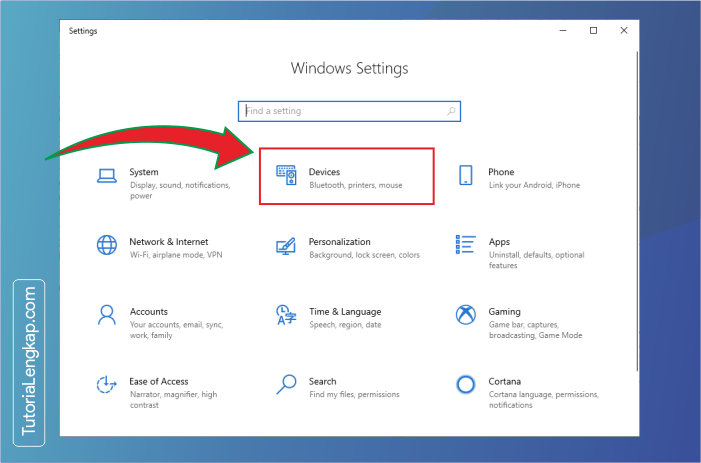701x463 pixels.
Task: Minimize the Settings window
Action: click(563, 30)
